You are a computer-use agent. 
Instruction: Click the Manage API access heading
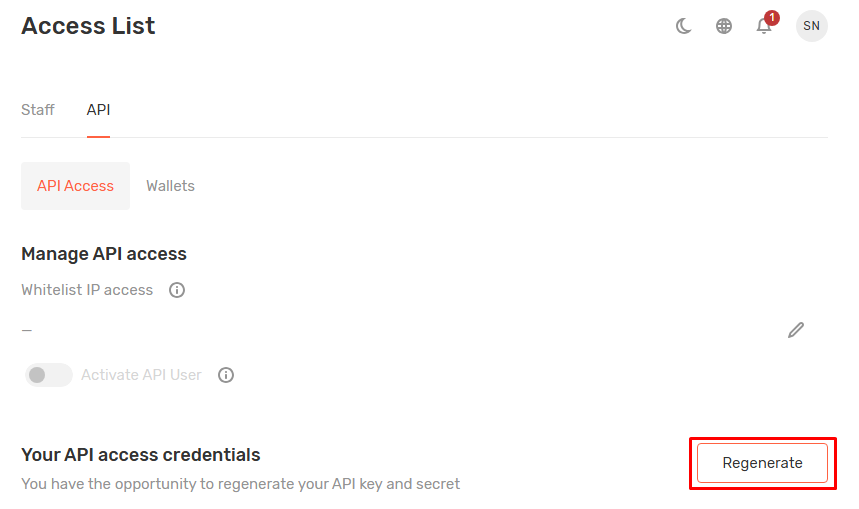(x=104, y=254)
